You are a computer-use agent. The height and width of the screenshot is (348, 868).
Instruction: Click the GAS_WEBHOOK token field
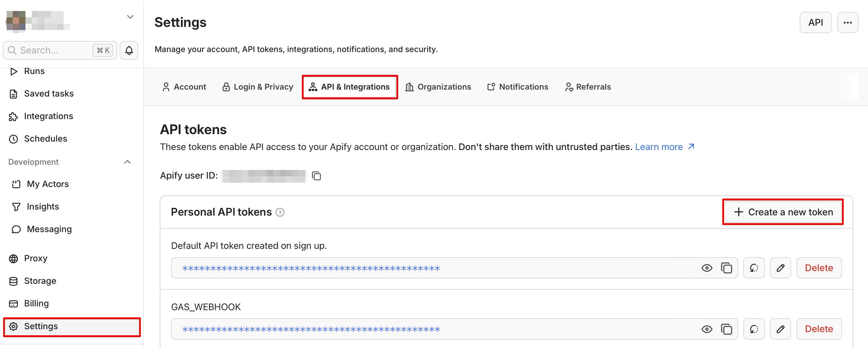click(454, 329)
